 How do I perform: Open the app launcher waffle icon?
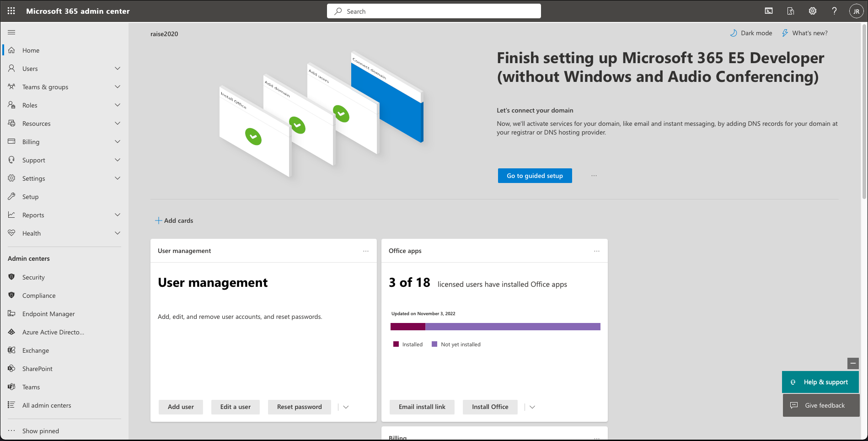point(11,11)
